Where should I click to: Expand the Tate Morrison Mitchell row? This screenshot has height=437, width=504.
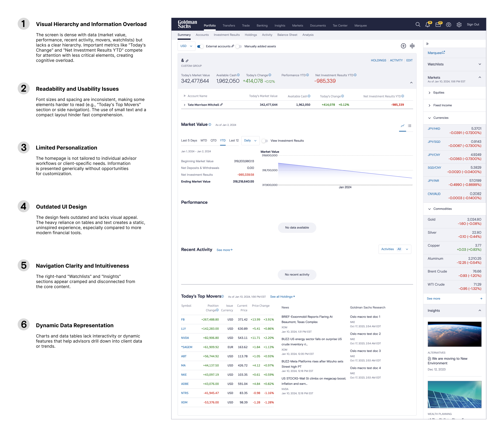(185, 105)
